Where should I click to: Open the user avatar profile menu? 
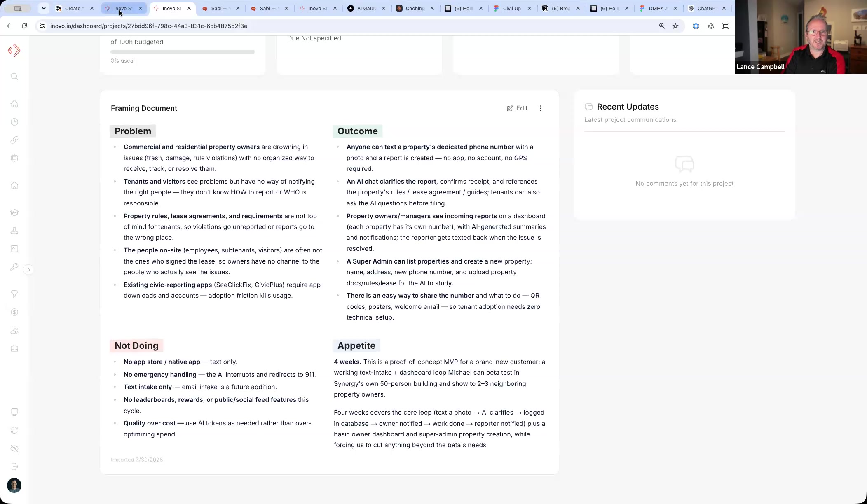tap(14, 485)
